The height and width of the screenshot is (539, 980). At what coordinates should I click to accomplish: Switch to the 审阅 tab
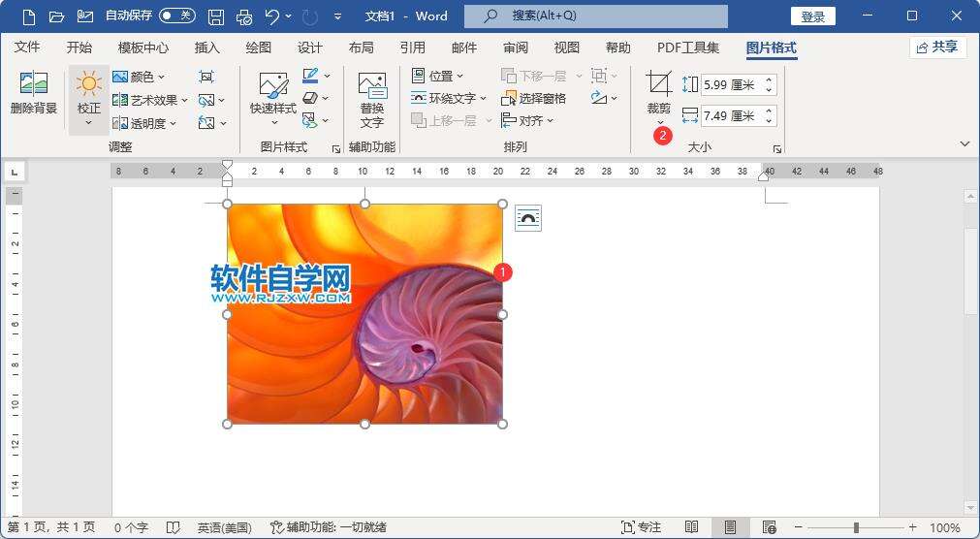[515, 47]
